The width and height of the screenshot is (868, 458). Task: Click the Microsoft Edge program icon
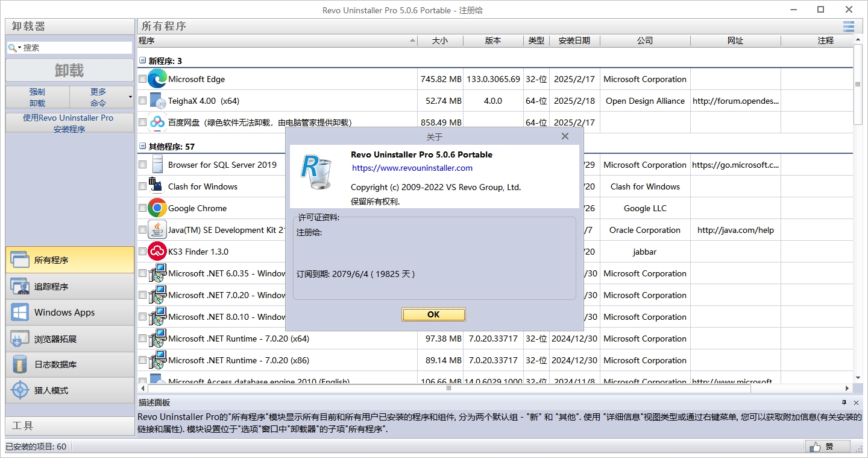pos(157,79)
